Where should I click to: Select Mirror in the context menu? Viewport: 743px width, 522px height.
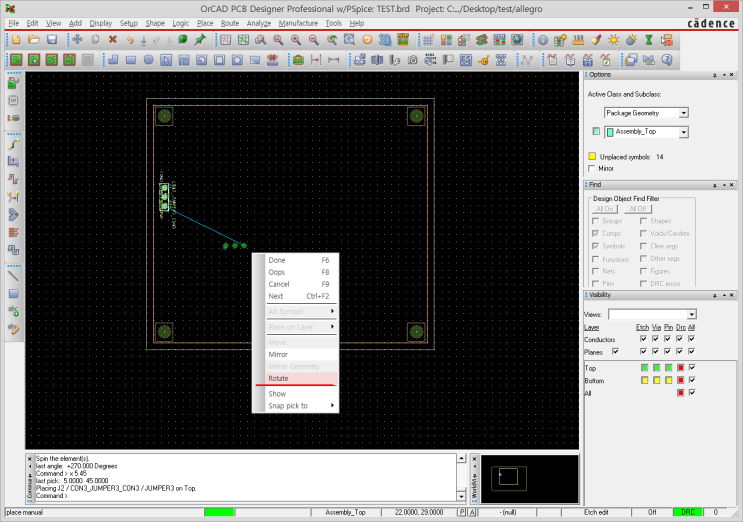click(278, 354)
